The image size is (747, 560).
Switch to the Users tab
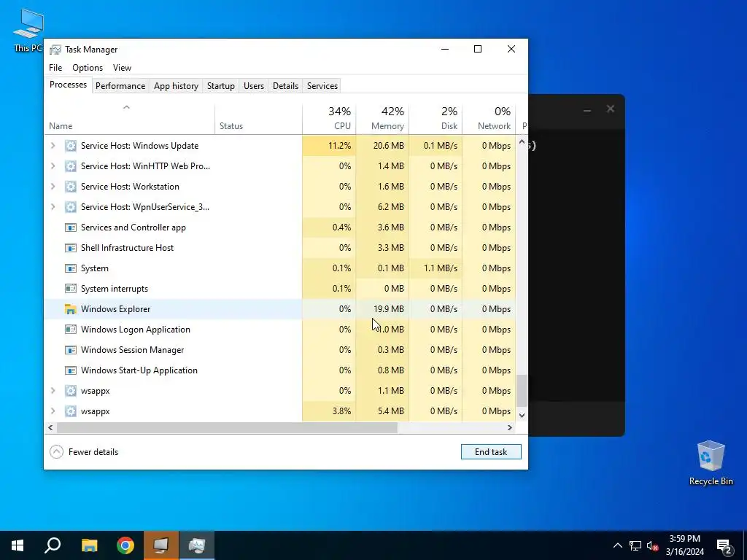(253, 86)
